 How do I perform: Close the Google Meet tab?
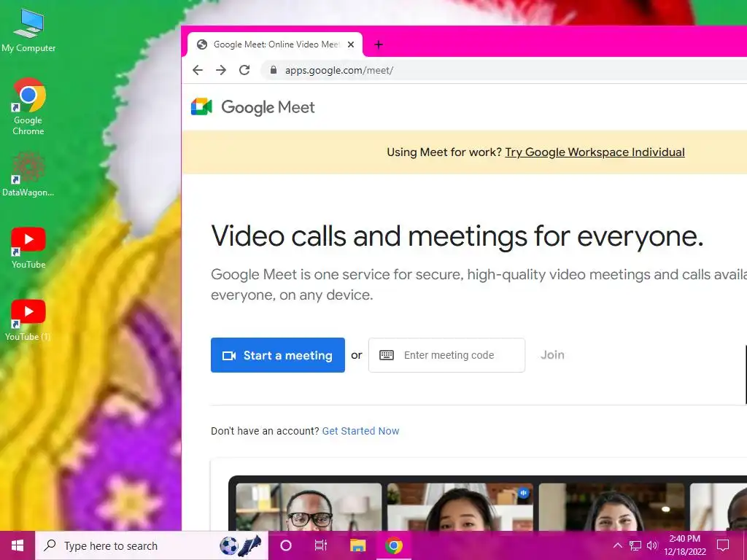(351, 44)
